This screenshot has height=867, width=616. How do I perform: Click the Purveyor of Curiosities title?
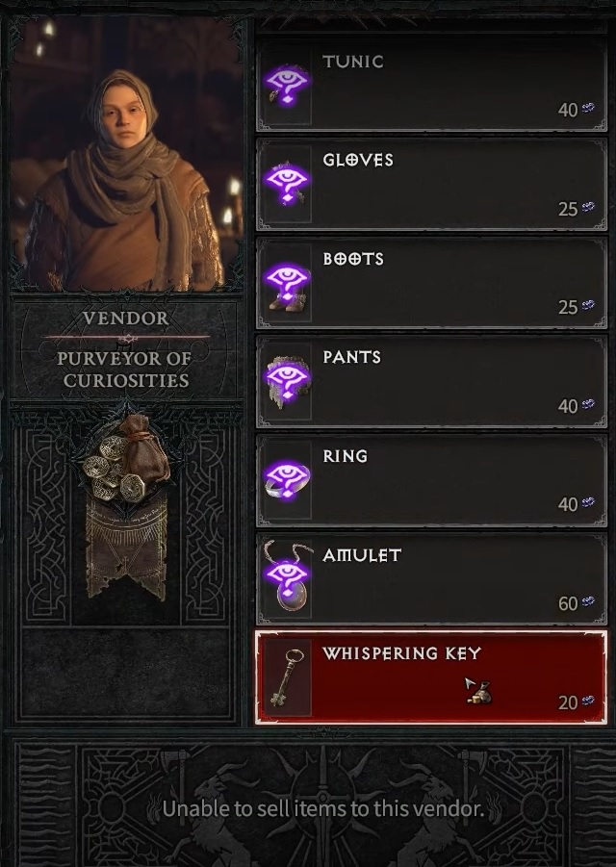125,369
